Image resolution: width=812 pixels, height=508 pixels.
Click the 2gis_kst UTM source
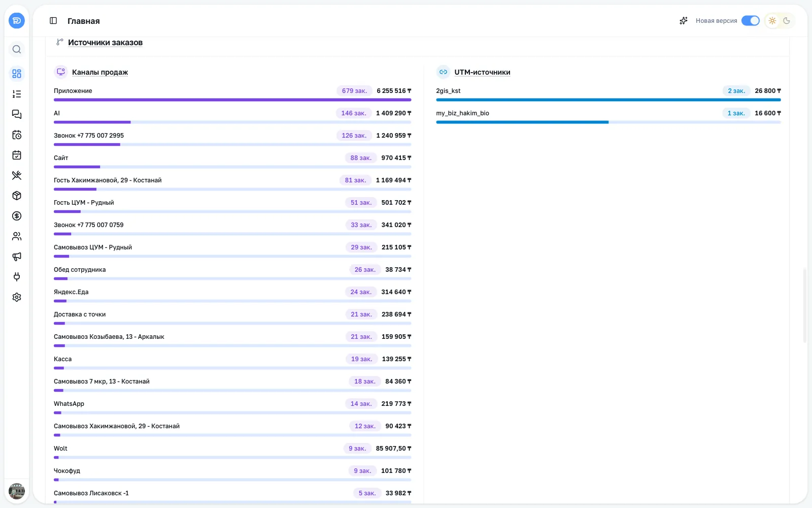pos(448,91)
